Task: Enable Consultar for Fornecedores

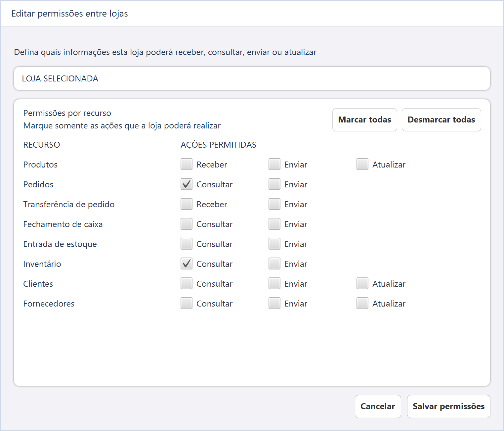Action: click(x=187, y=303)
